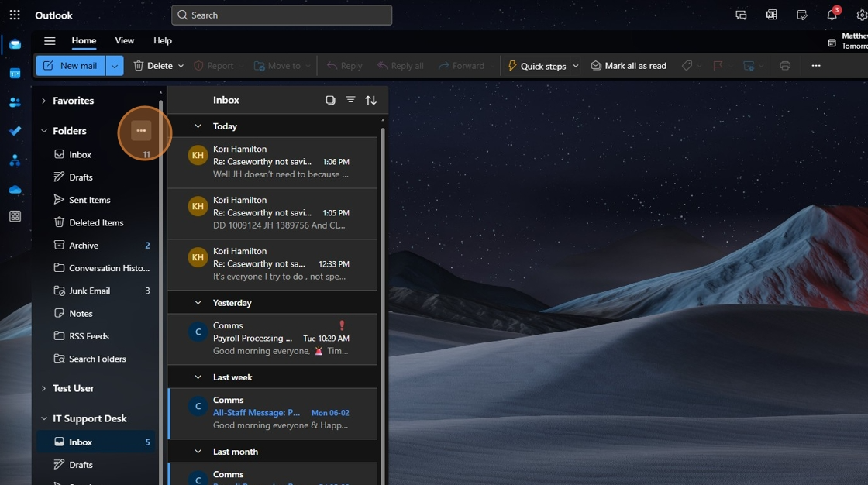The width and height of the screenshot is (868, 485).
Task: Open the Junk Email folder
Action: coord(96,291)
